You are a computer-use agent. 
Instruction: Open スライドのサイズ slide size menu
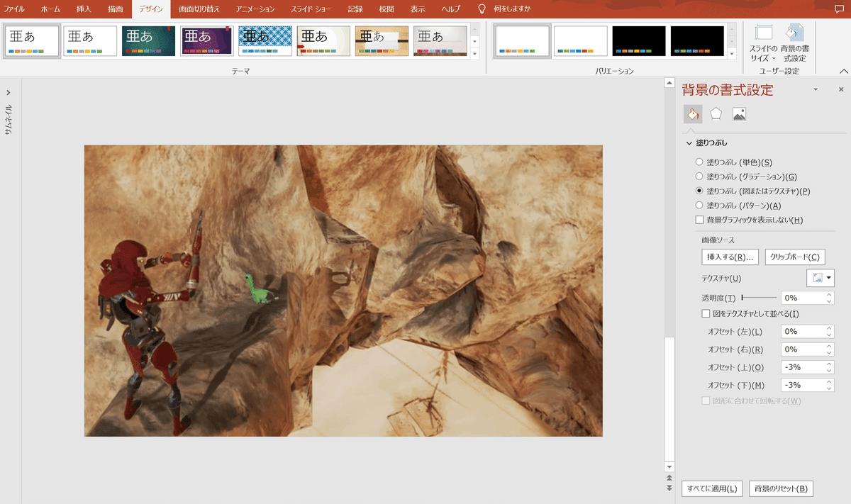click(764, 44)
